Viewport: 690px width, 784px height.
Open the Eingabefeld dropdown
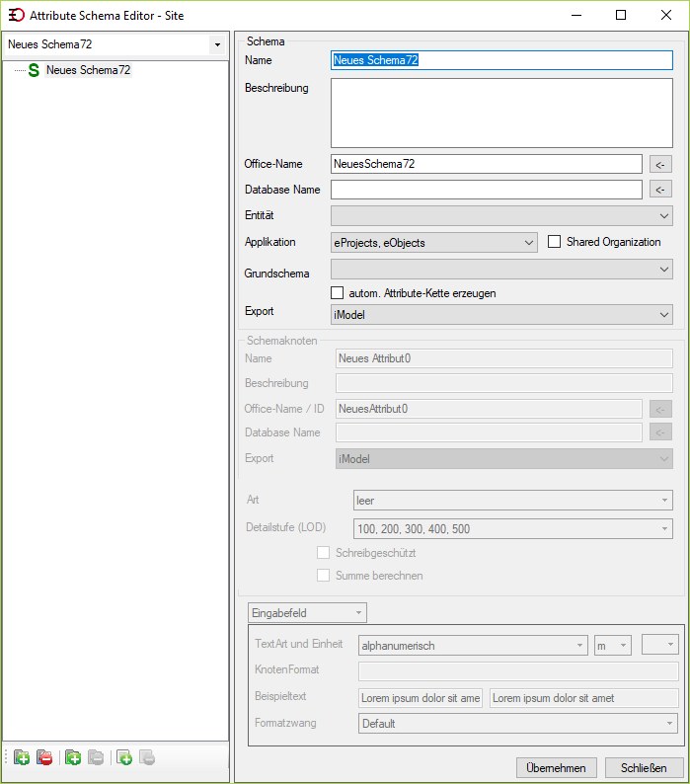tap(308, 612)
